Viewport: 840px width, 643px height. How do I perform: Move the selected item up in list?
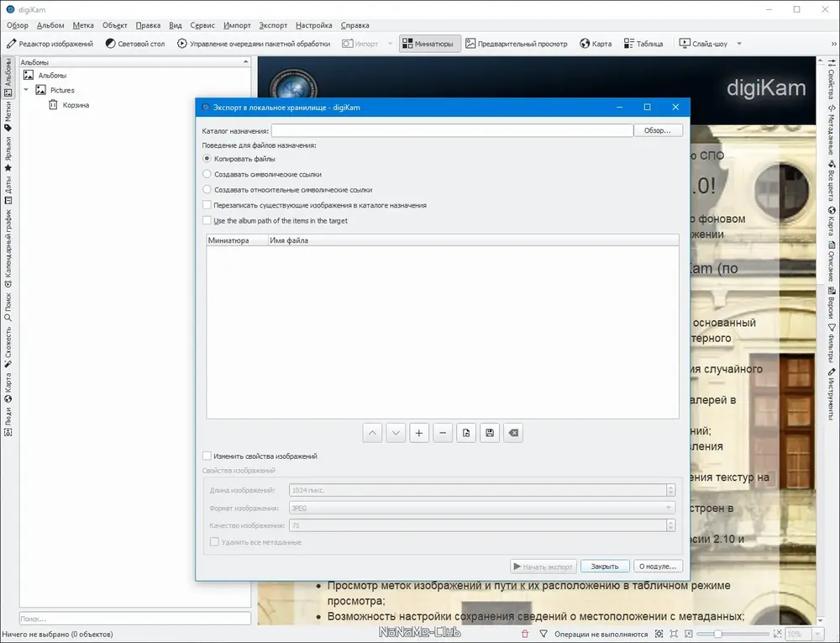coord(372,433)
